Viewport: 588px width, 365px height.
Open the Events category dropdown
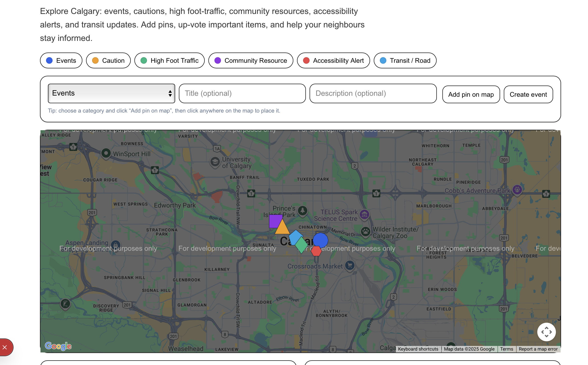point(112,94)
